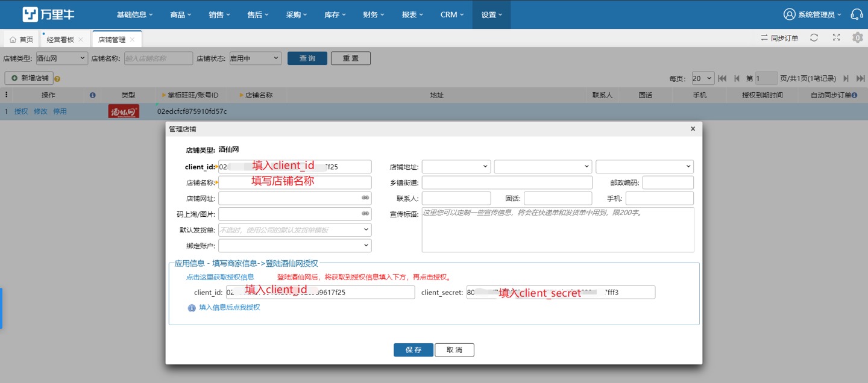Open the second 店铺地址 city dropdown
The height and width of the screenshot is (383, 868).
click(543, 166)
